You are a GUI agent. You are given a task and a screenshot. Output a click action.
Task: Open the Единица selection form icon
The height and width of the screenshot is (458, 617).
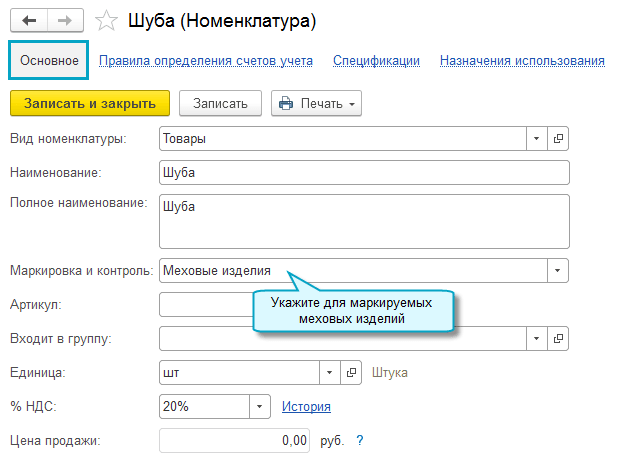tap(350, 373)
